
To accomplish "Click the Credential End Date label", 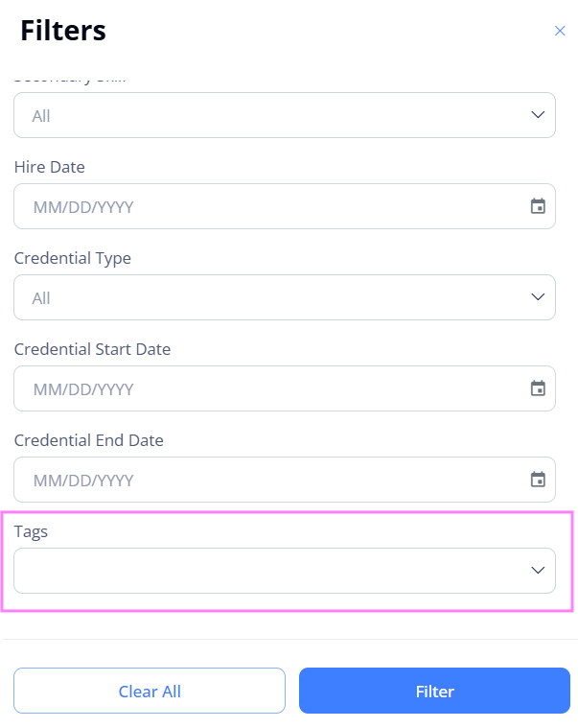I will pyautogui.click(x=88, y=440).
